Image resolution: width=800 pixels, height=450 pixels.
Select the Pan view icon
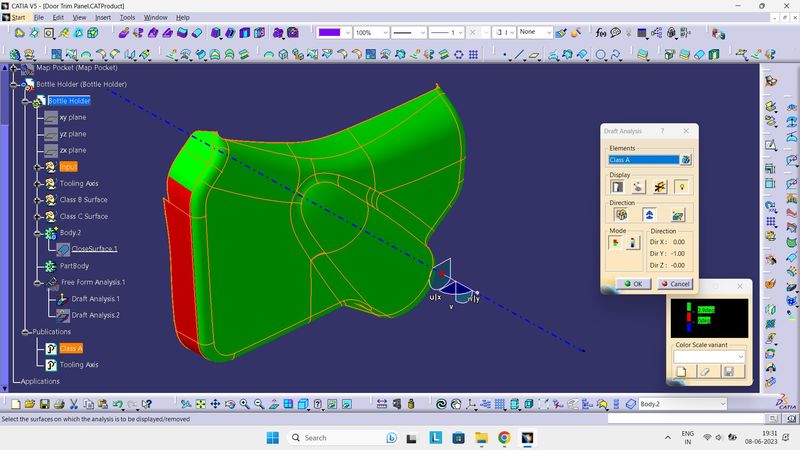coord(215,404)
